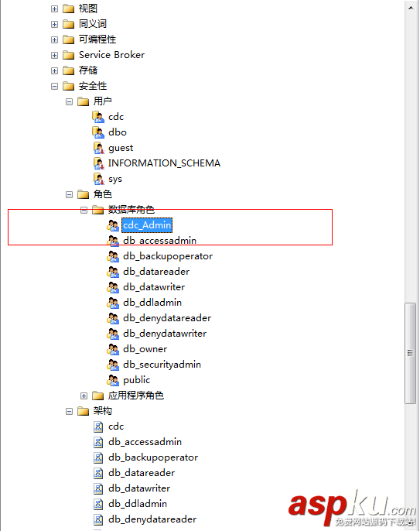This screenshot has width=420, height=531.
Task: Expand the 存储 folder node
Action: tap(54, 70)
